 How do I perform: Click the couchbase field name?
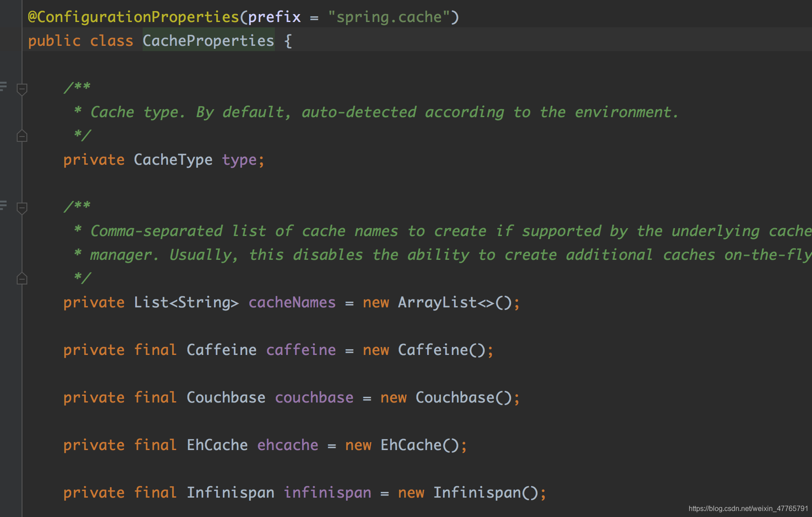coord(314,397)
